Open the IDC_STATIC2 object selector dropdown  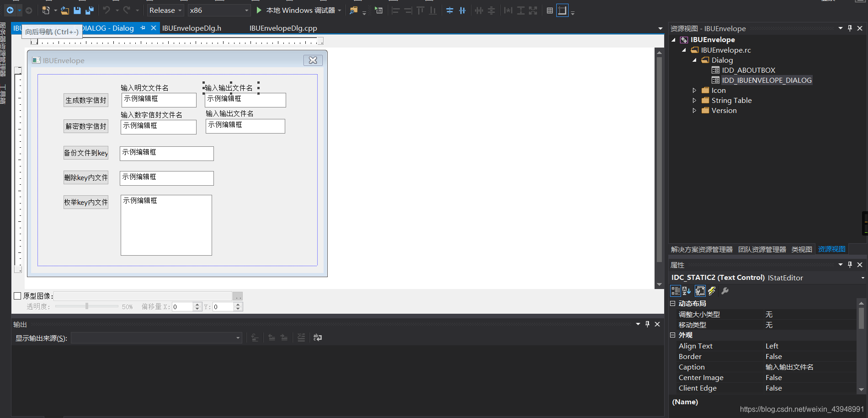[863, 278]
